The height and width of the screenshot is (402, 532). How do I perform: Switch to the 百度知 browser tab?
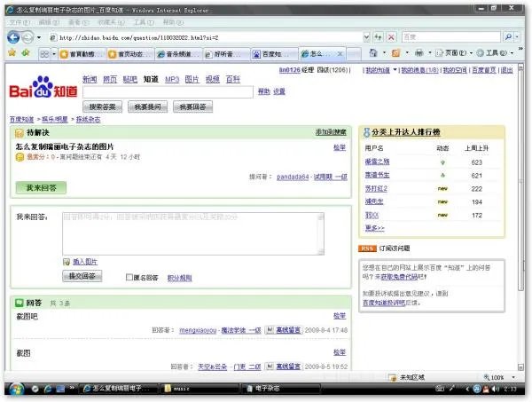click(274, 54)
